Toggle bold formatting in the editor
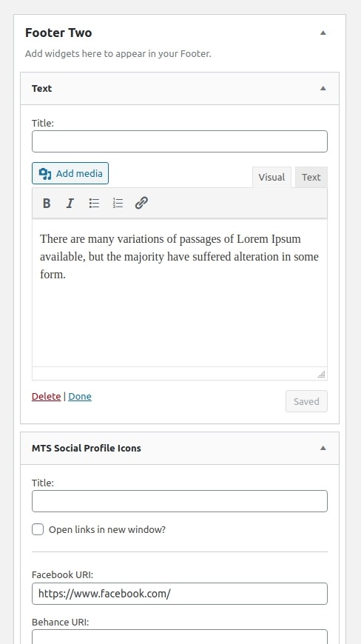This screenshot has height=644, width=361. (x=47, y=203)
